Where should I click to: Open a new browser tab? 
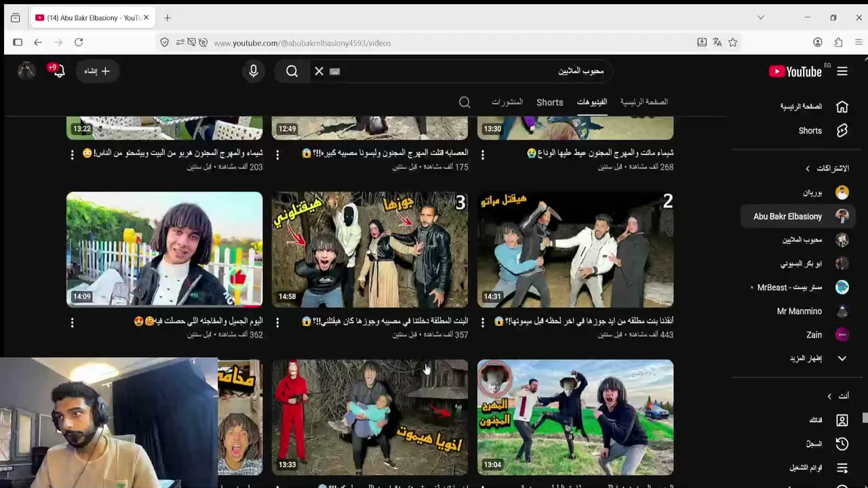point(167,18)
